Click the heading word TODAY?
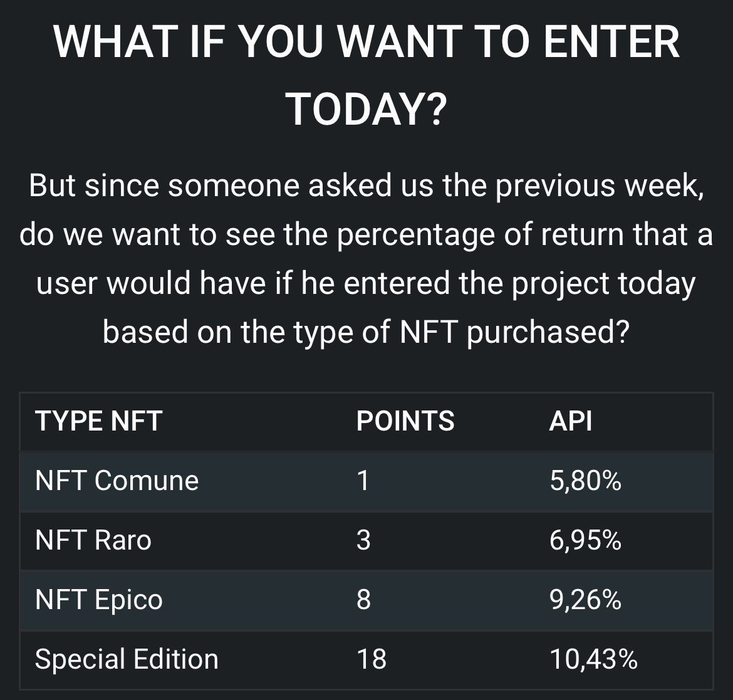 [x=366, y=109]
